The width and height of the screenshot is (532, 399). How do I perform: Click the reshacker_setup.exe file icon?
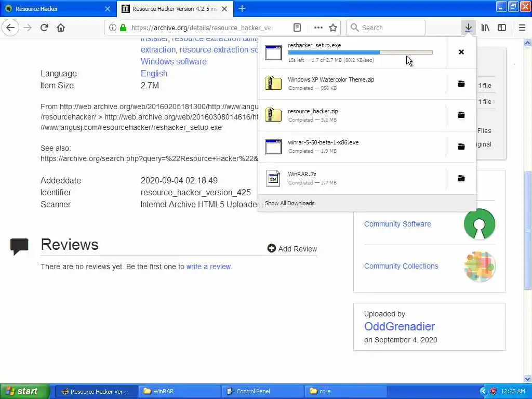point(273,52)
